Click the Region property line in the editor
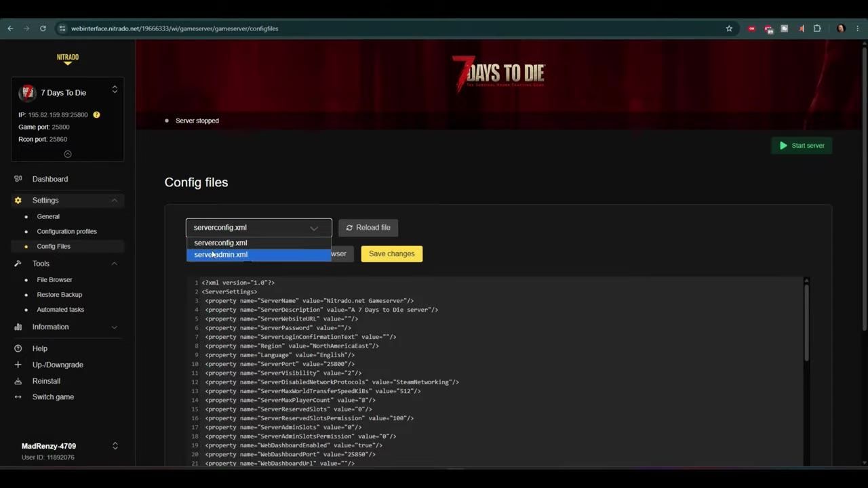 click(x=292, y=346)
